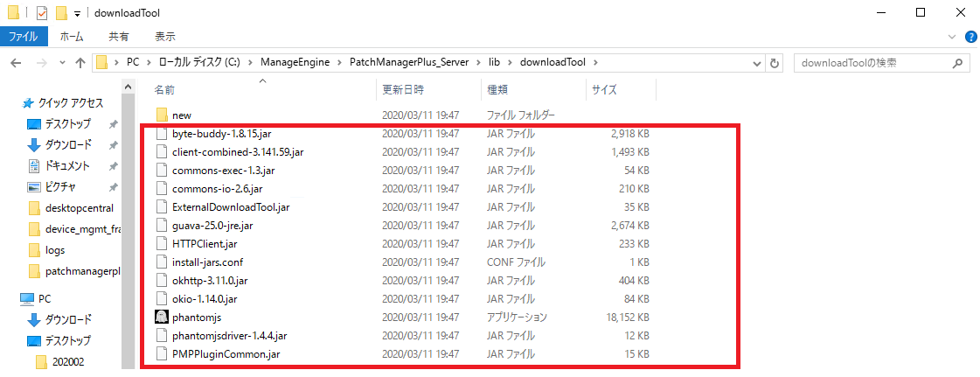The height and width of the screenshot is (377, 980).
Task: Expand chevron after downloadTool breadcrumb
Action: coord(595,63)
